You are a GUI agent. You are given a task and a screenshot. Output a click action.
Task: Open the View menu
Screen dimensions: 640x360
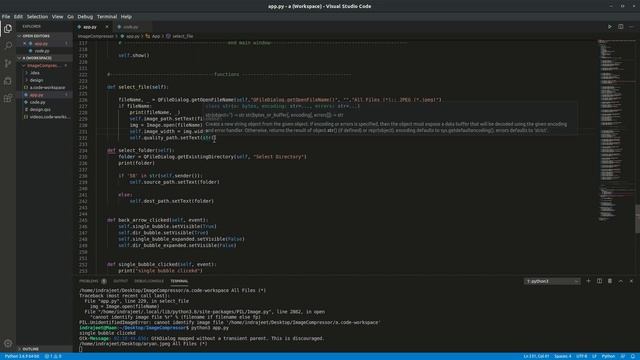point(58,17)
